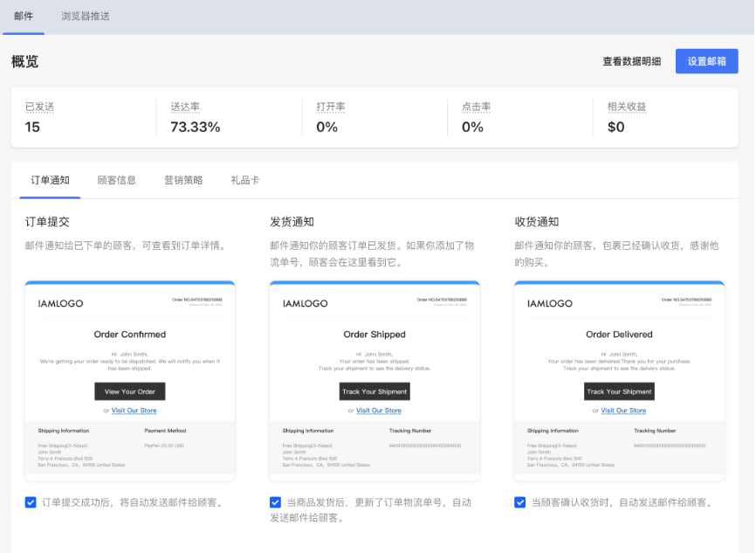756x553 pixels.
Task: Click the 15 sent count value
Action: click(x=32, y=127)
